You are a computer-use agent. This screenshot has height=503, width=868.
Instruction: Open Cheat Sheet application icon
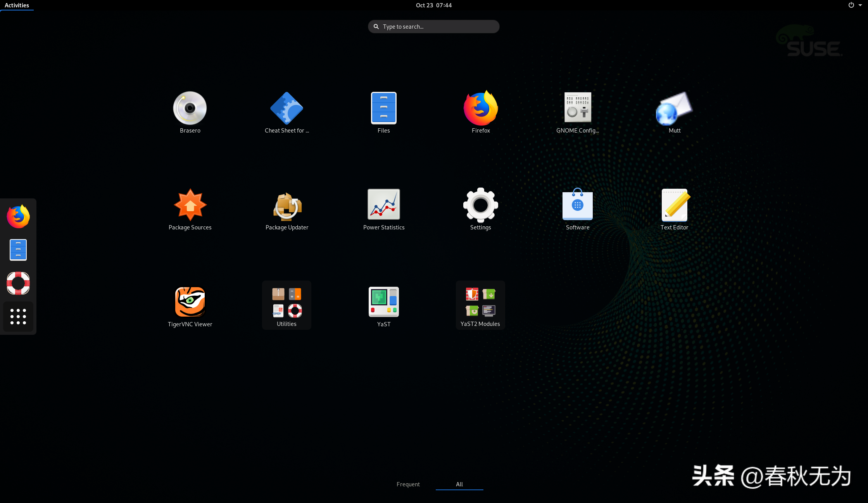287,108
